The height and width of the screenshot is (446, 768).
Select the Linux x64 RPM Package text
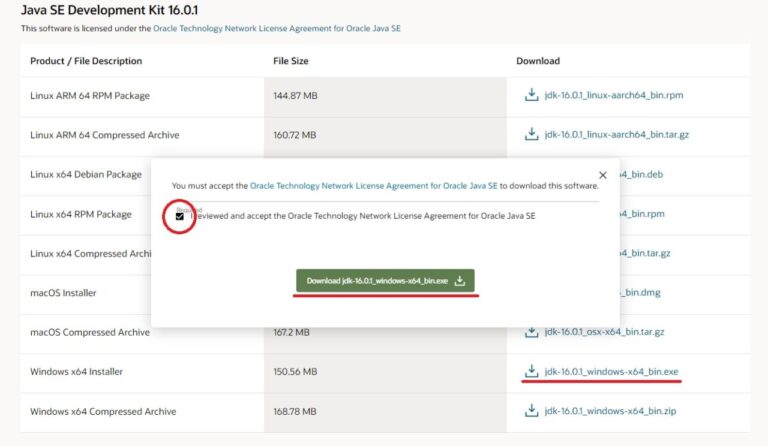[81, 214]
